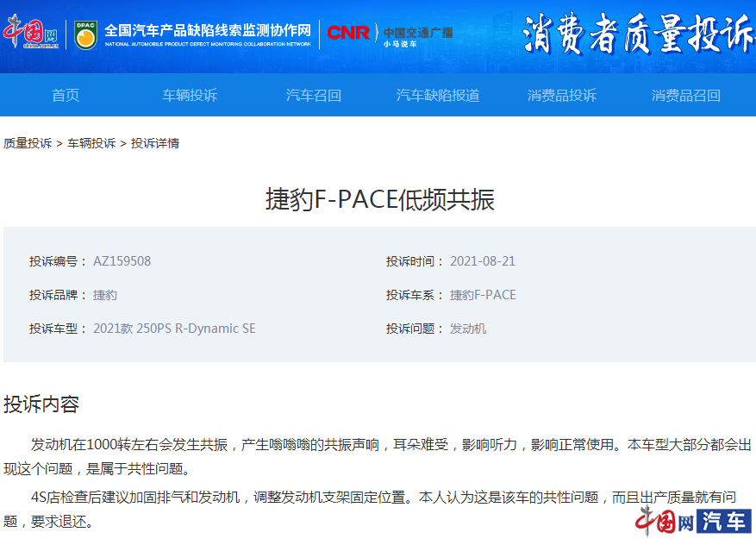Click the 投诉编号 label

pyautogui.click(x=58, y=261)
